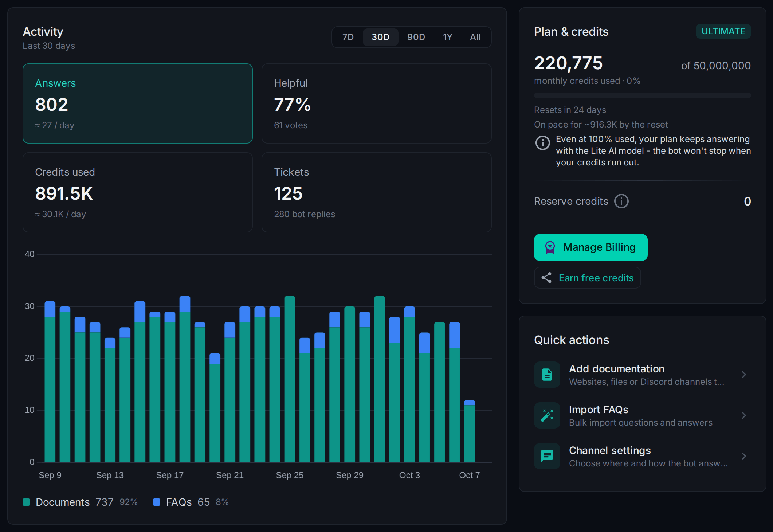Click the Oct 3 chart bar

pyautogui.click(x=409, y=384)
